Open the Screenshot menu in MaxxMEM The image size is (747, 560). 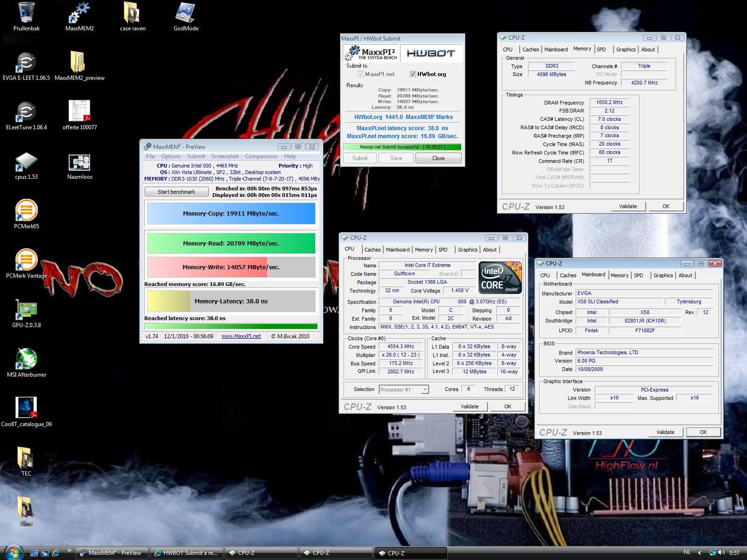click(x=225, y=156)
